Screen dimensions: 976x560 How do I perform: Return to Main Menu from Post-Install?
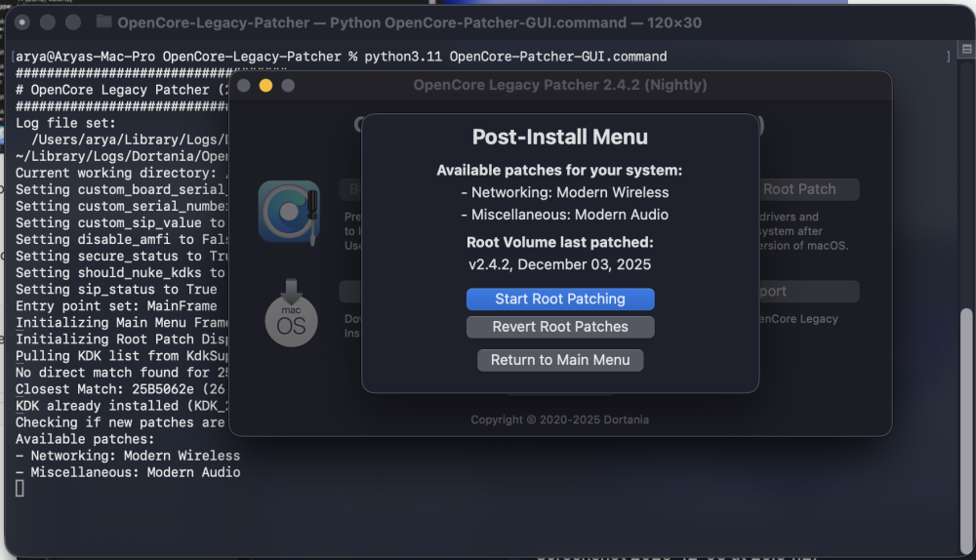pos(560,360)
